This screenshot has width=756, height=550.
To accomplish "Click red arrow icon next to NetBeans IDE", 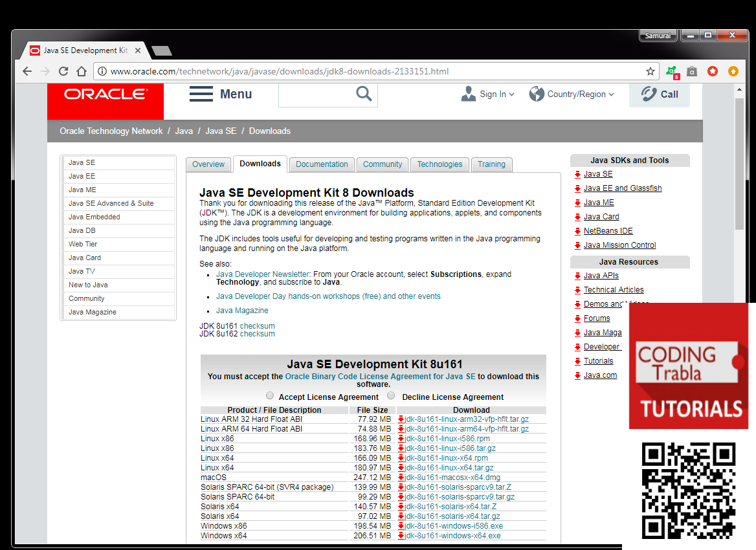I will (x=577, y=232).
